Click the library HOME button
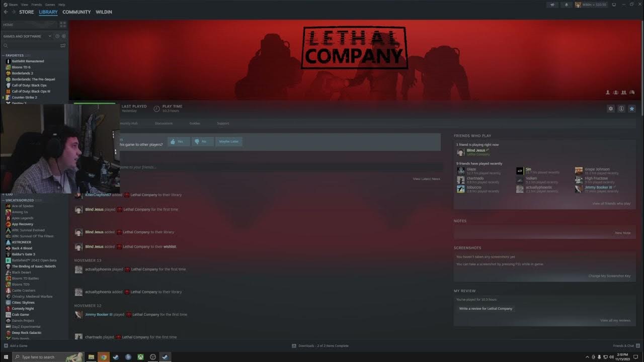 pyautogui.click(x=29, y=25)
